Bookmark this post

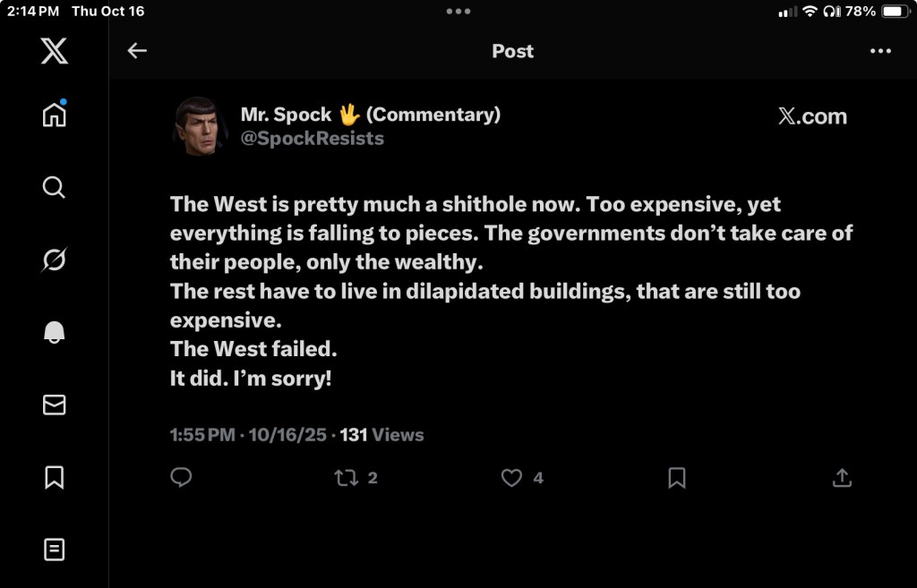pyautogui.click(x=677, y=478)
